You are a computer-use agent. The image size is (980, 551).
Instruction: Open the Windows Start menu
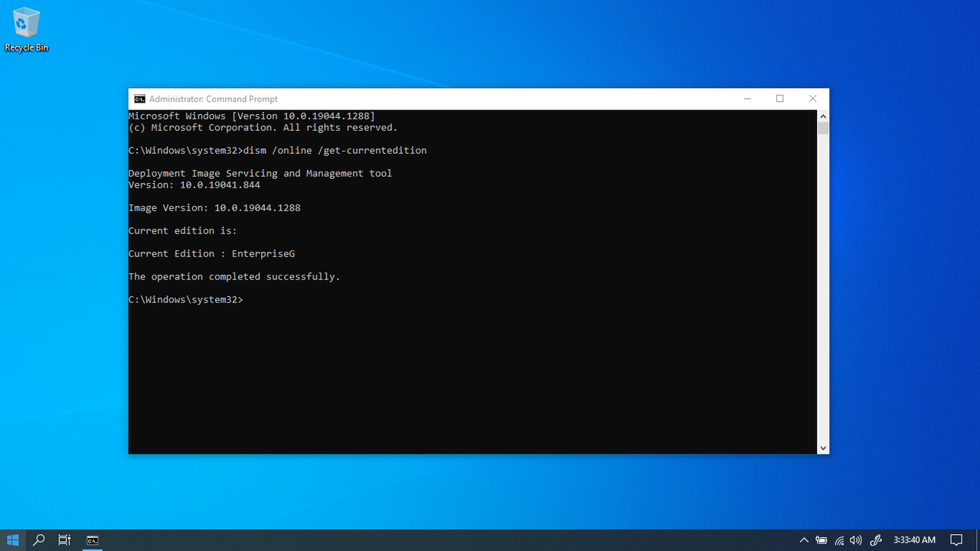[x=13, y=540]
